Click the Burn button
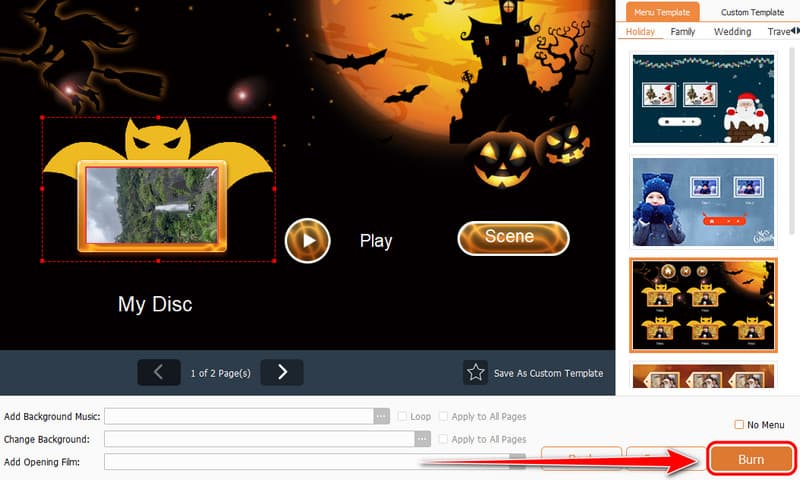This screenshot has width=800, height=480. [x=751, y=460]
